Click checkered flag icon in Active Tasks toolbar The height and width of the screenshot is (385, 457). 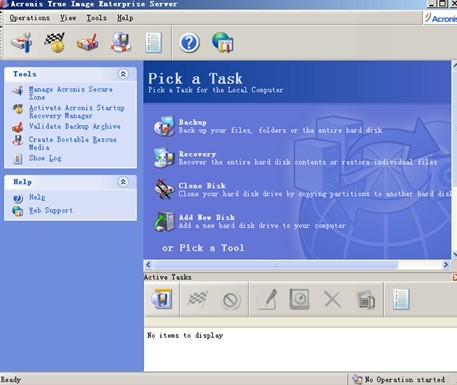tap(197, 299)
